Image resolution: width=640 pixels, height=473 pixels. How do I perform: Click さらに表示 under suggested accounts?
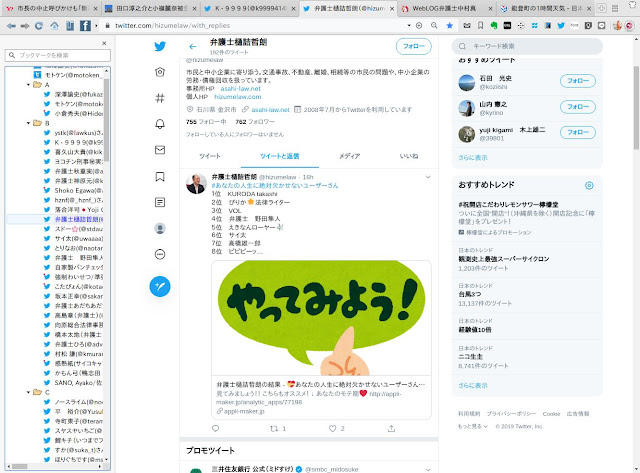pos(473,158)
